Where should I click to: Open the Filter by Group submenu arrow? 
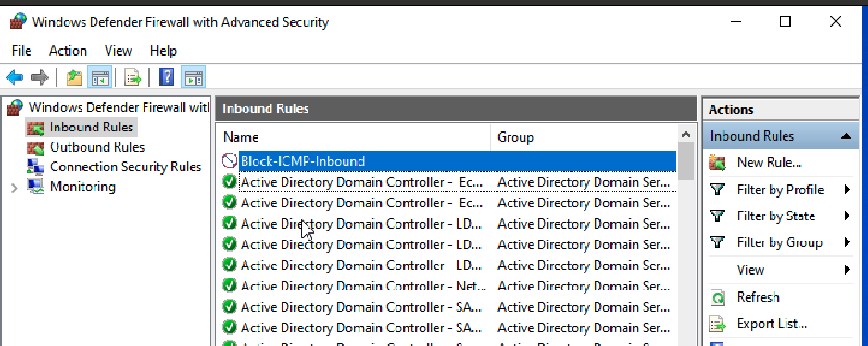click(x=847, y=242)
